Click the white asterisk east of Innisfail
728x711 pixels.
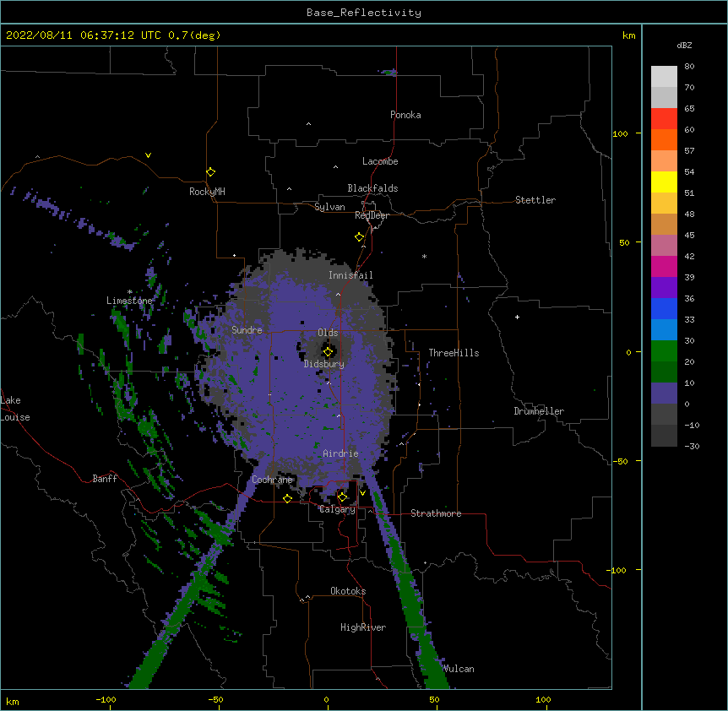coord(424,256)
